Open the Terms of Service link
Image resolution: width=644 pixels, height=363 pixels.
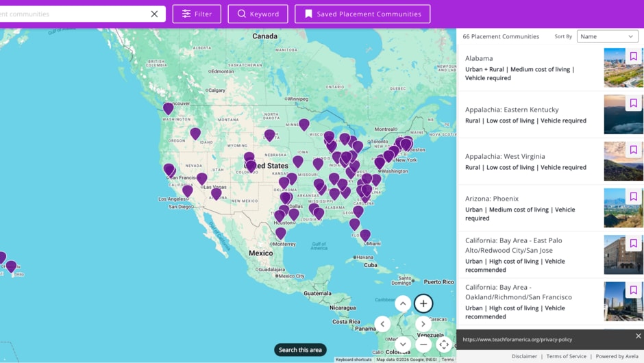click(x=566, y=356)
